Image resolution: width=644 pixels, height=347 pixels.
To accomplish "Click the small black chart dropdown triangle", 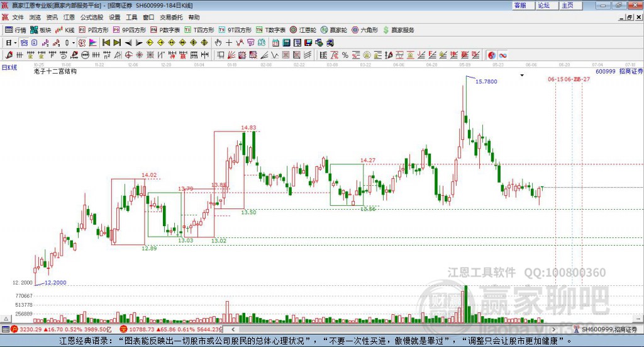I will point(522,75).
